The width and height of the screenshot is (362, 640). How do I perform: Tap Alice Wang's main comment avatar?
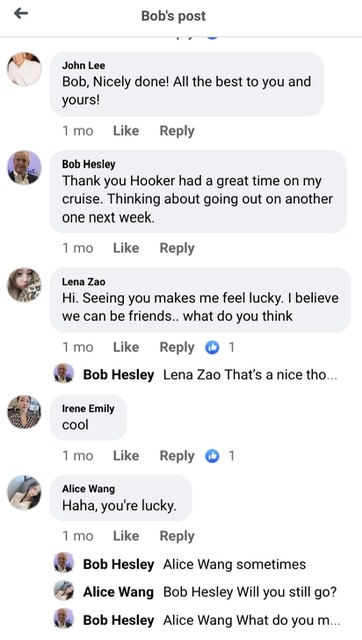click(x=24, y=492)
